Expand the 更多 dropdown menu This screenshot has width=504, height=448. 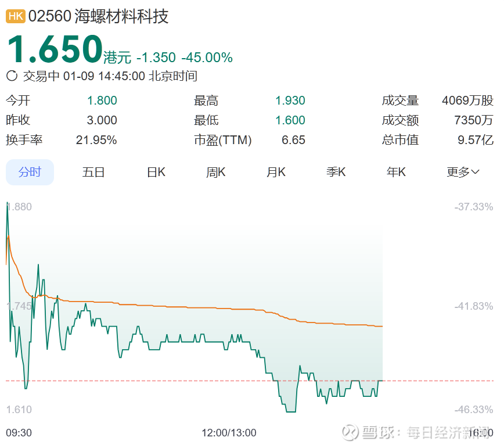tap(463, 172)
